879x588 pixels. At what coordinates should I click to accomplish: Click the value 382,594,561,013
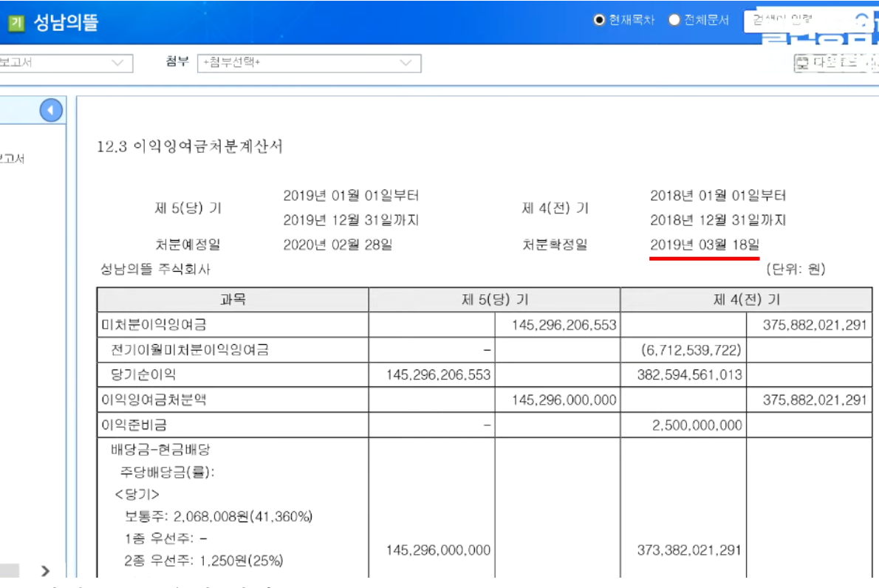point(689,375)
